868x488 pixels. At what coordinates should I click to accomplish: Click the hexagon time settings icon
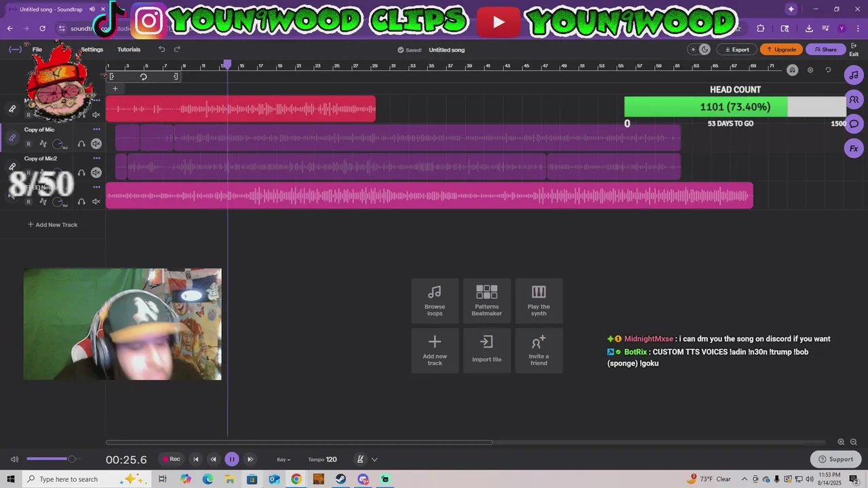(x=810, y=70)
